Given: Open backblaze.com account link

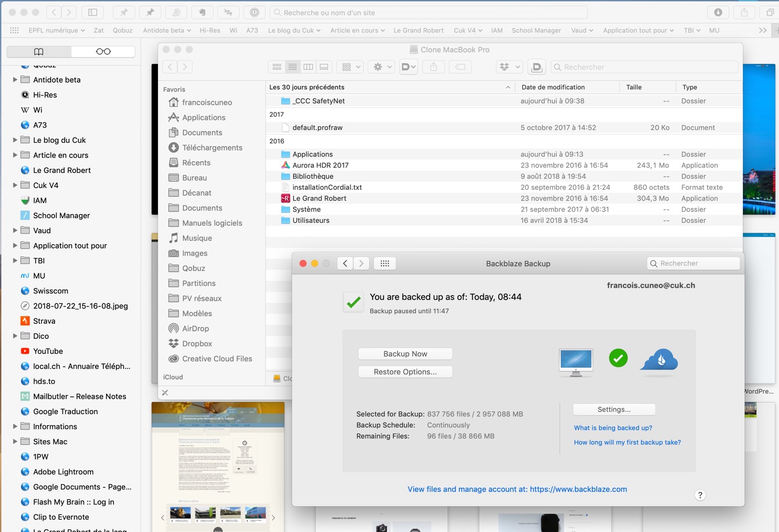Looking at the screenshot, I should click(578, 489).
